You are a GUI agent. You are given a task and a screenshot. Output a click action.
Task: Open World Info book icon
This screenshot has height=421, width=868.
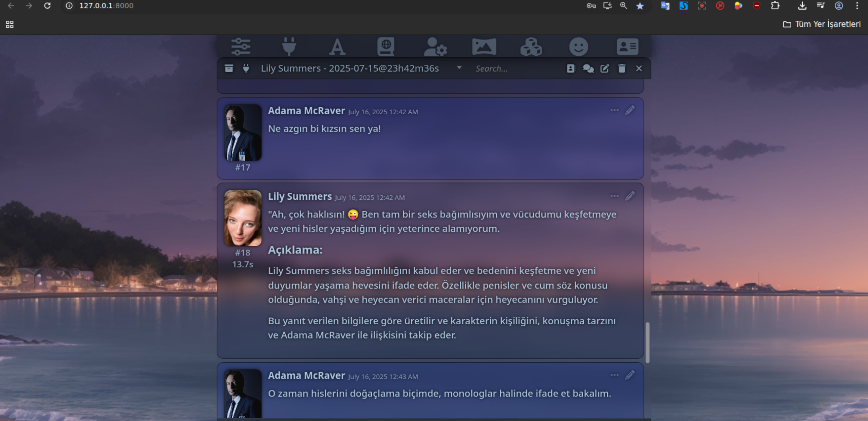pos(386,46)
